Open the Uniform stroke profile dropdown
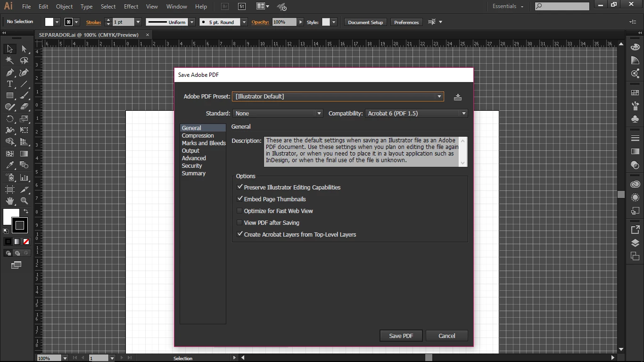This screenshot has height=362, width=644. coord(192,22)
